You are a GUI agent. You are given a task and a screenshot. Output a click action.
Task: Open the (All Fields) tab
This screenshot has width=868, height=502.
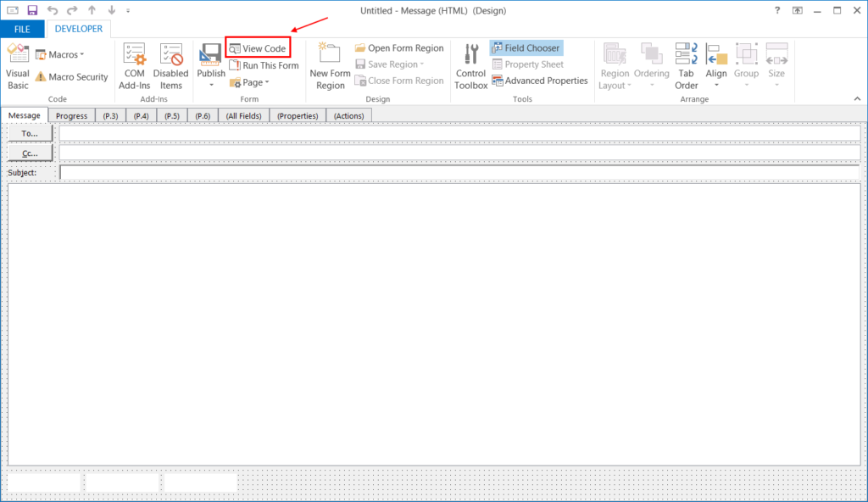[243, 115]
